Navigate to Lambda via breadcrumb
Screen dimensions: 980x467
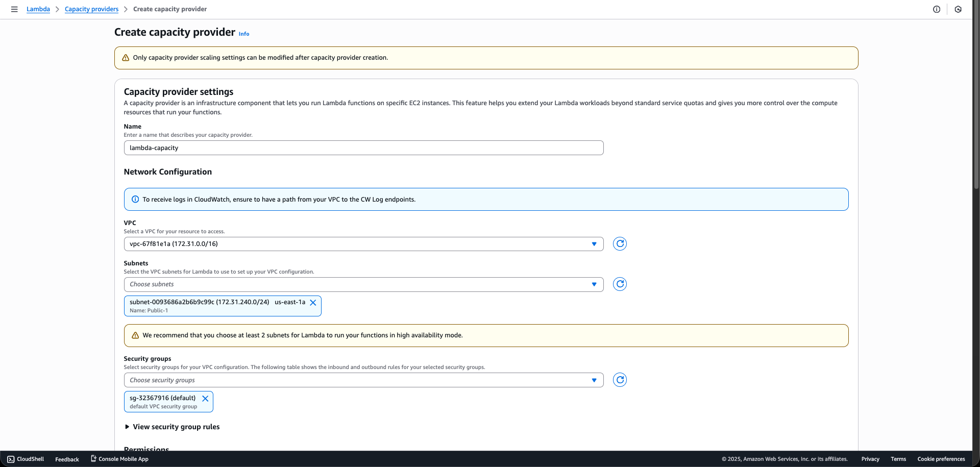click(x=38, y=9)
